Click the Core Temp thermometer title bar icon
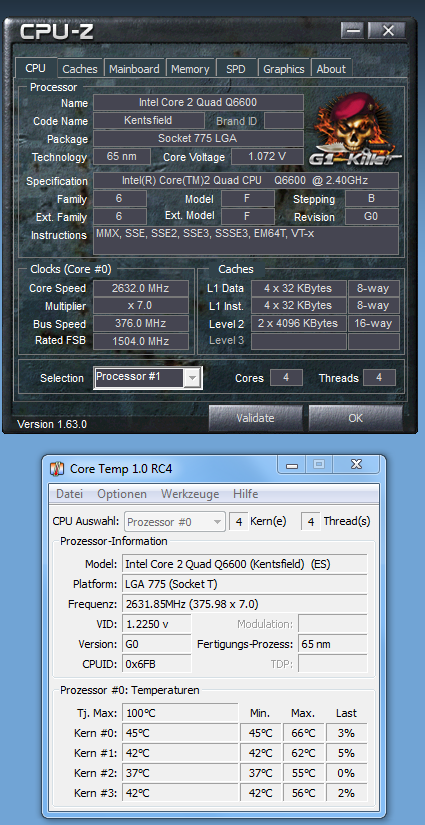The image size is (425, 825). [x=57, y=468]
